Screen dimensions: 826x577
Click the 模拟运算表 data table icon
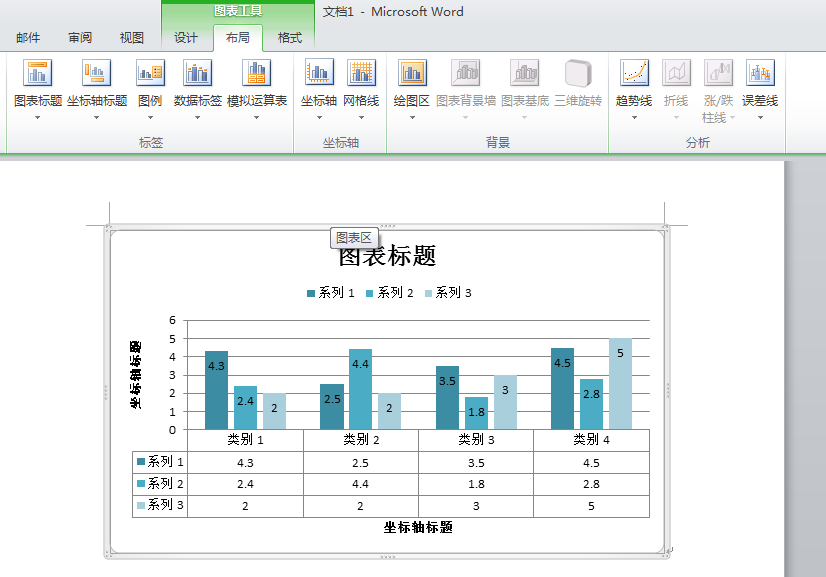pos(257,72)
